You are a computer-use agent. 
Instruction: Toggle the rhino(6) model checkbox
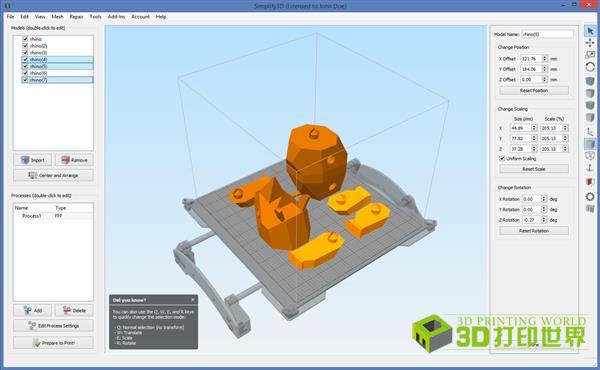25,73
